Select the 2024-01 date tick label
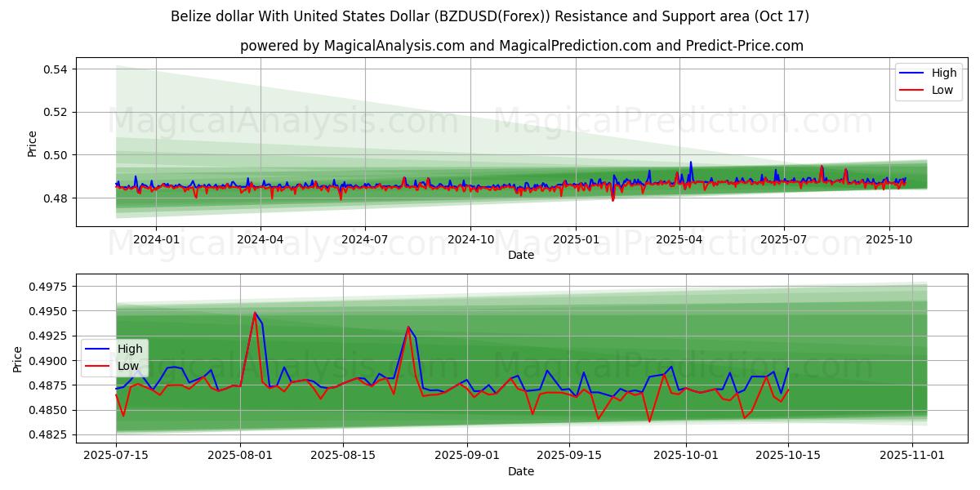 click(156, 239)
